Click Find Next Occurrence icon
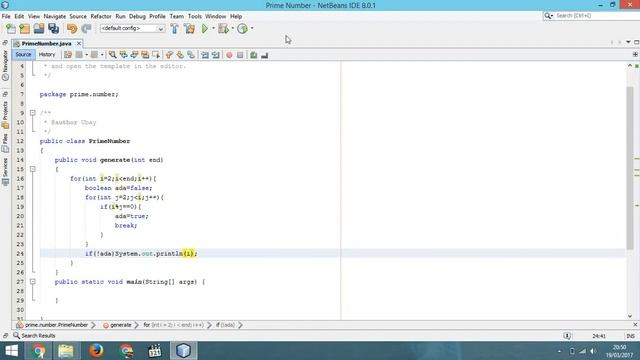The width and height of the screenshot is (640, 360). click(134, 55)
